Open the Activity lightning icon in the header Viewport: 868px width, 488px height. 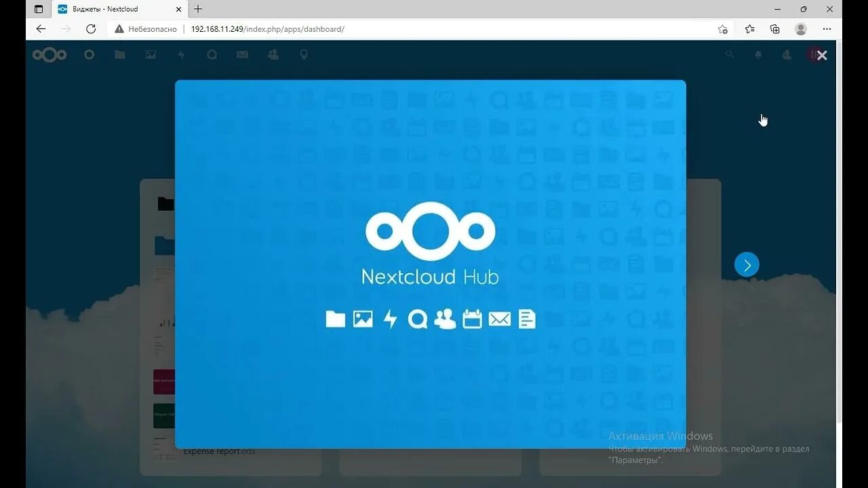[181, 55]
